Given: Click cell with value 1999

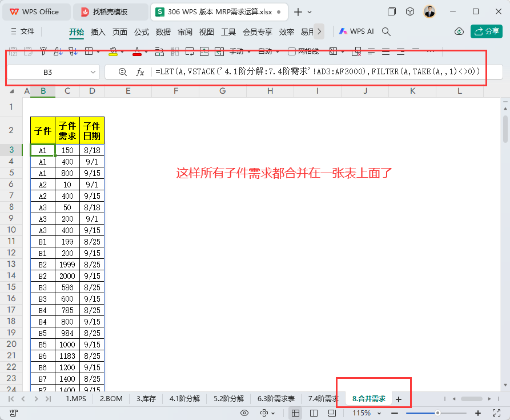Looking at the screenshot, I should coord(67,265).
